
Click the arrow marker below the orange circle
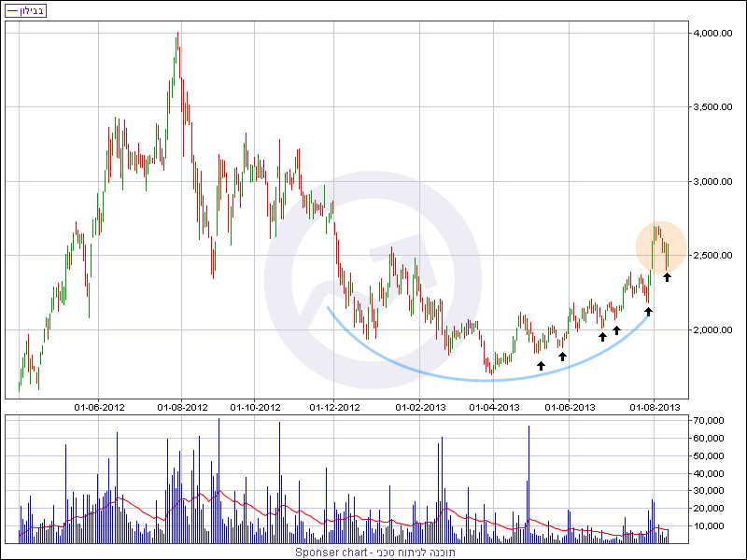667,276
